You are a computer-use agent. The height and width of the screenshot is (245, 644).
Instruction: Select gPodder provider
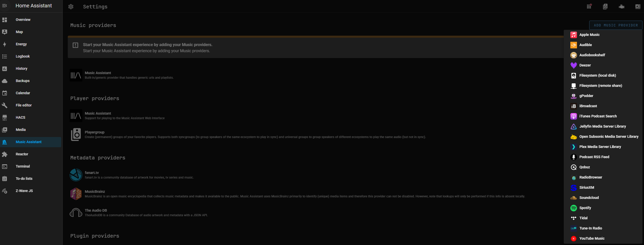pyautogui.click(x=603, y=96)
